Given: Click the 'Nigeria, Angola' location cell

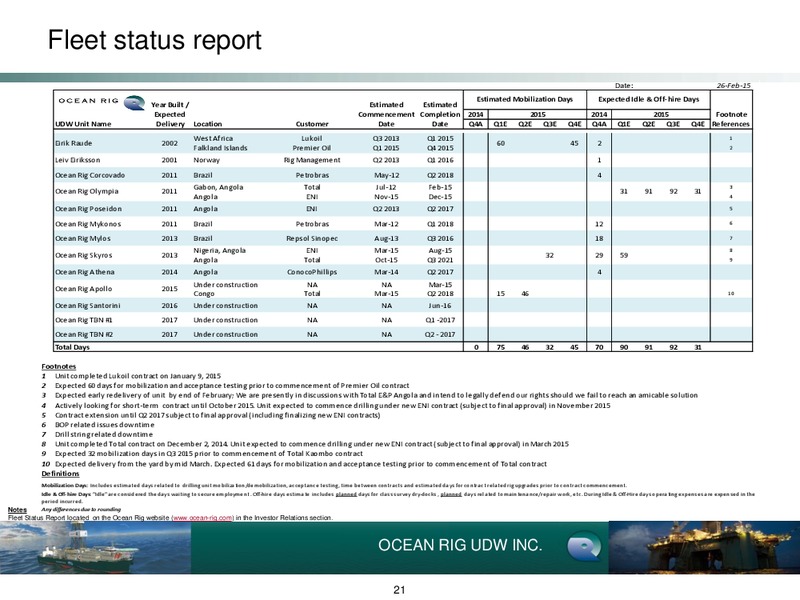Looking at the screenshot, I should pyautogui.click(x=220, y=251).
